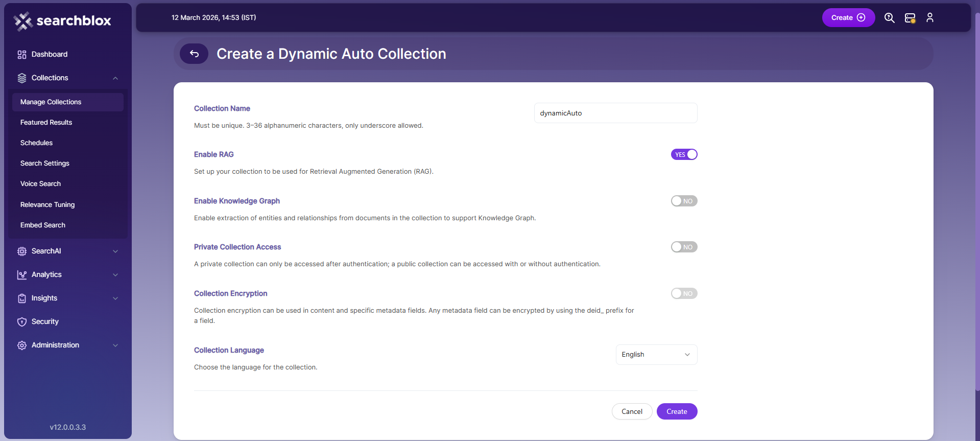980x441 pixels.
Task: Click the Collection Name input field
Action: [616, 113]
